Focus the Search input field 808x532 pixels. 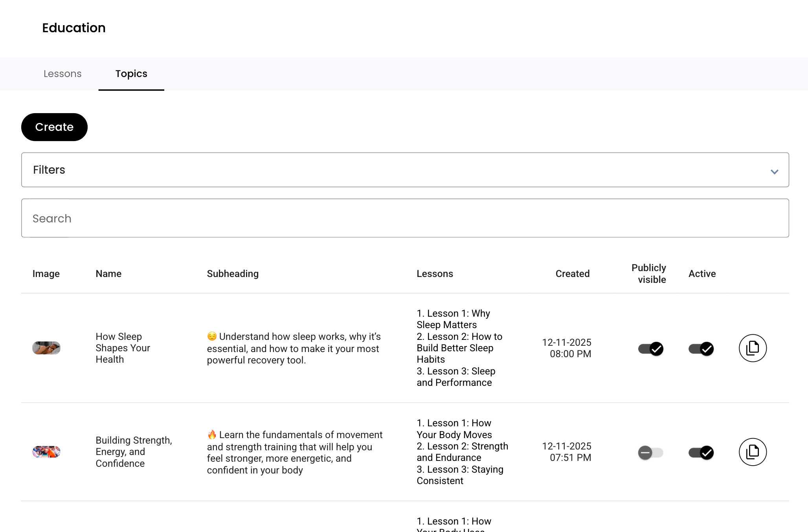[x=405, y=218]
